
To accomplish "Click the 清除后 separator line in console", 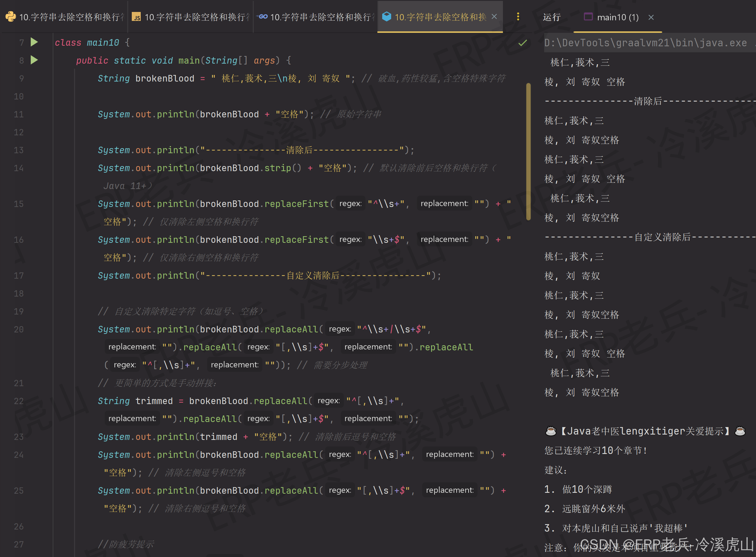I will point(650,101).
